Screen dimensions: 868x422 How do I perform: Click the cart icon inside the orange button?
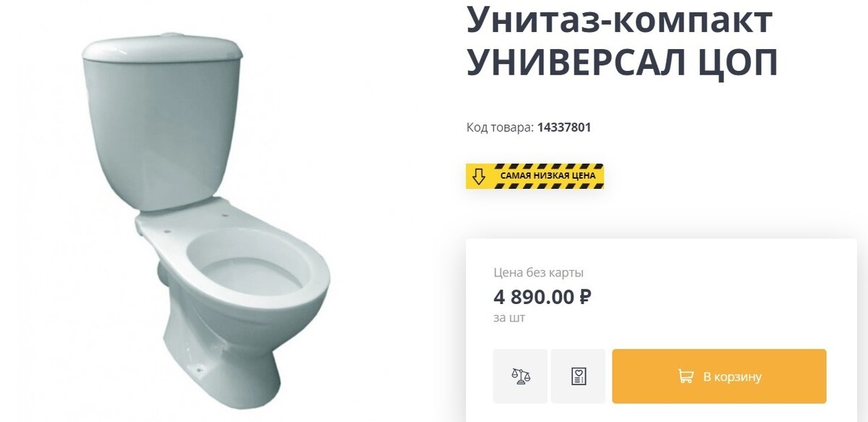pyautogui.click(x=685, y=376)
